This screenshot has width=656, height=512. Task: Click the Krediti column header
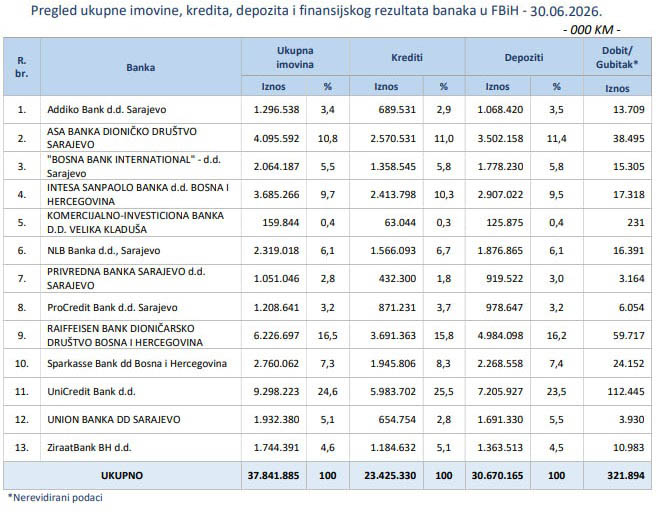407,57
